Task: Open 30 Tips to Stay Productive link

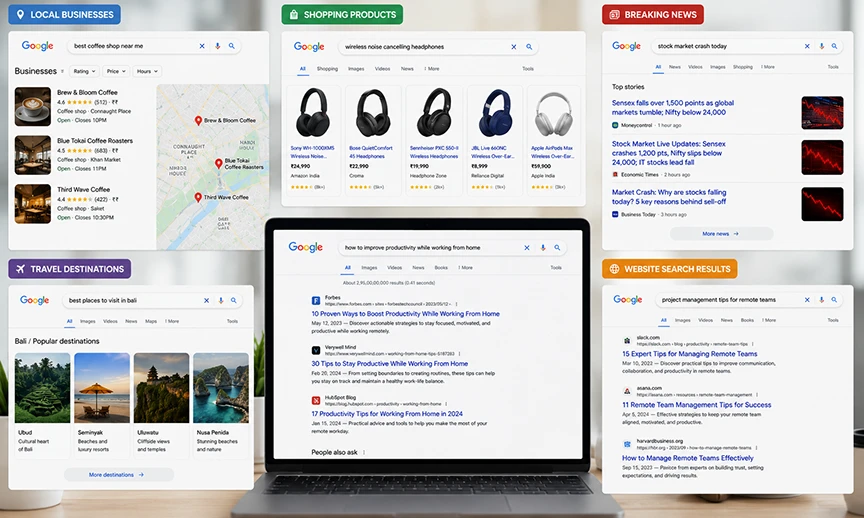Action: (x=390, y=364)
